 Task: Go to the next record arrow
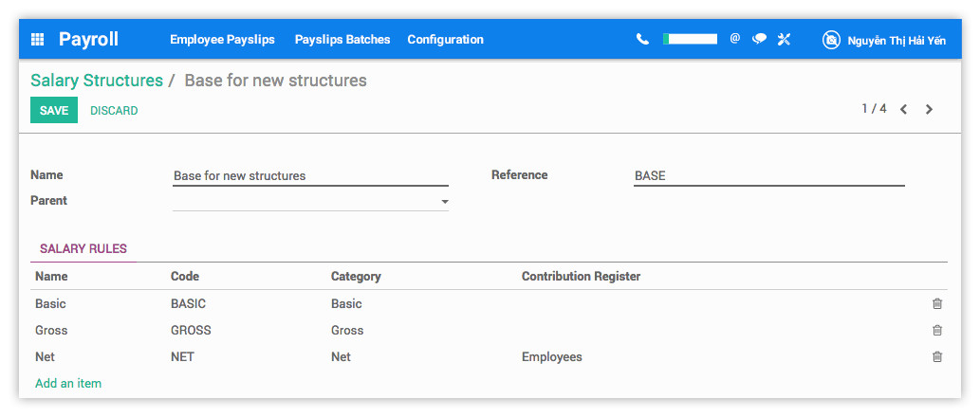point(929,110)
